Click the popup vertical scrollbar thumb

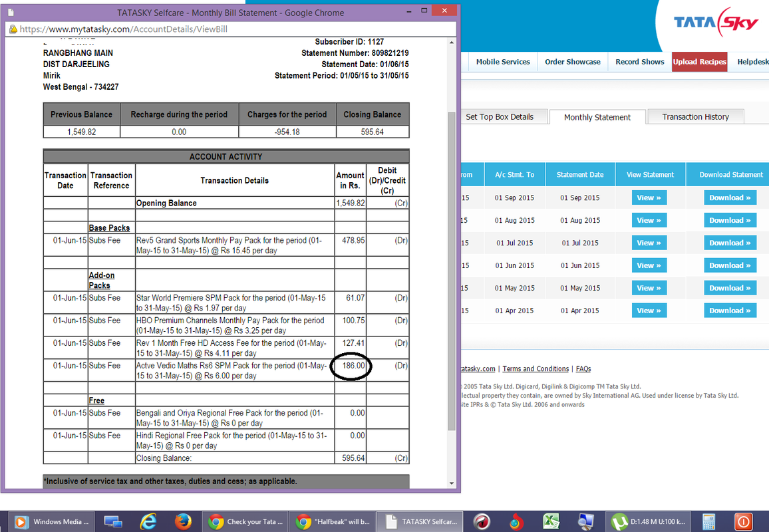452,271
